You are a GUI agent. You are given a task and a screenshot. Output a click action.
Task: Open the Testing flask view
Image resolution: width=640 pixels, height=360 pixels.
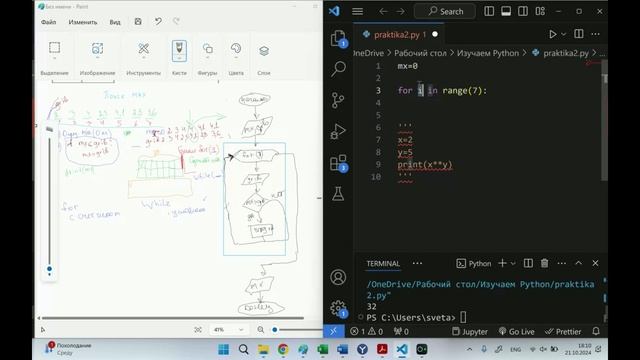tap(338, 193)
